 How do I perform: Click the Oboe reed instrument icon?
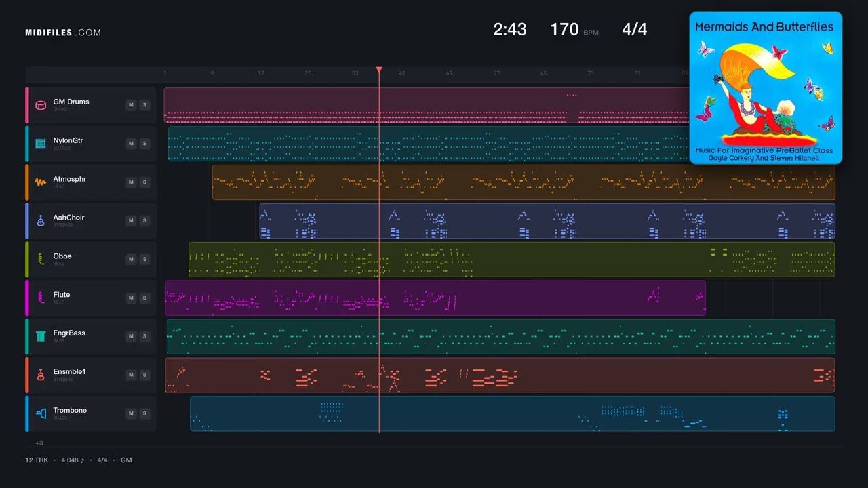pyautogui.click(x=41, y=260)
